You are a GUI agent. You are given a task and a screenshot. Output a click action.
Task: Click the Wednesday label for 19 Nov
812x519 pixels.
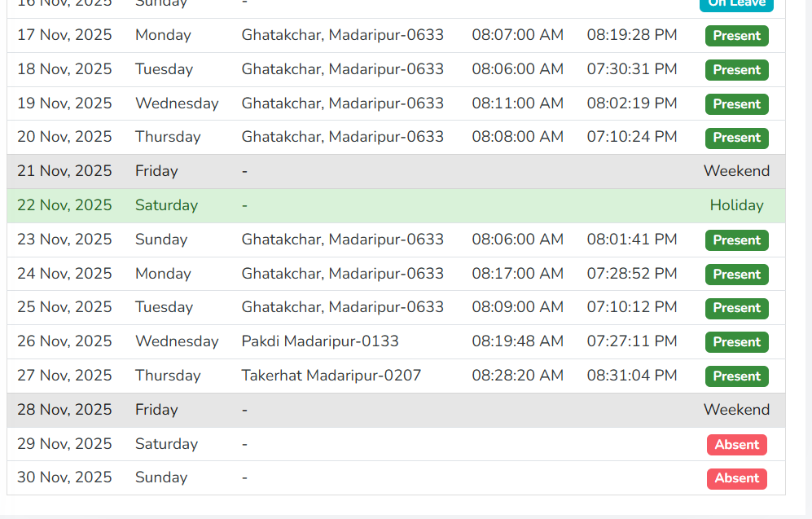(177, 103)
